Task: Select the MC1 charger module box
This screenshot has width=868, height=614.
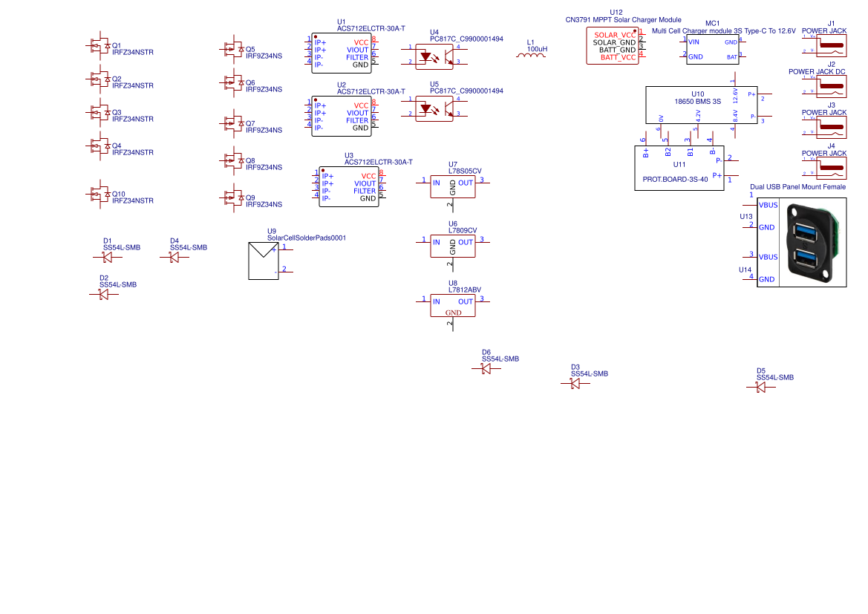Action: 713,49
